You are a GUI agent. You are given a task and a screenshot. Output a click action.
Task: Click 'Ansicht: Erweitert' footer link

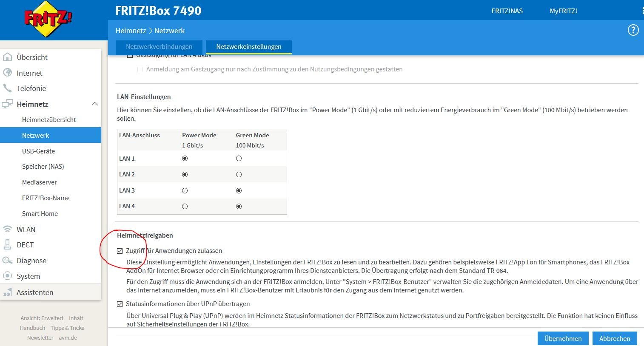tap(42, 318)
